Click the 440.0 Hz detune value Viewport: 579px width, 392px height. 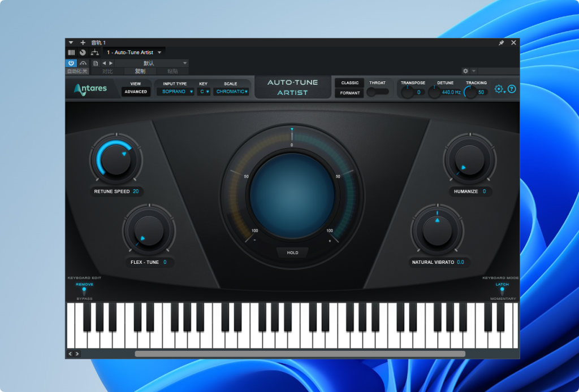(451, 92)
